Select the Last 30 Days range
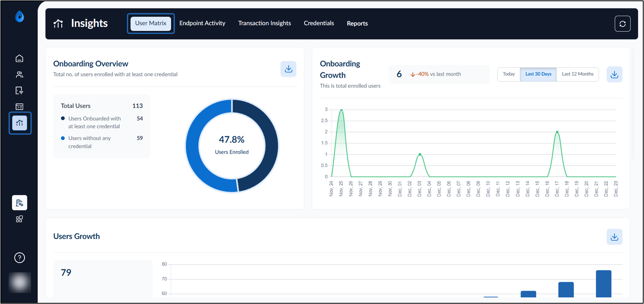The width and height of the screenshot is (644, 304). [x=538, y=74]
